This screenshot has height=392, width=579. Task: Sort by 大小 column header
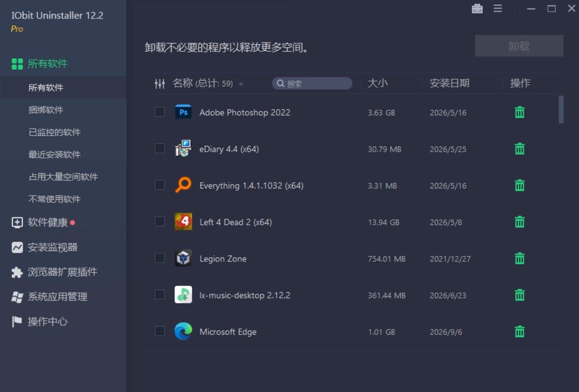click(377, 83)
